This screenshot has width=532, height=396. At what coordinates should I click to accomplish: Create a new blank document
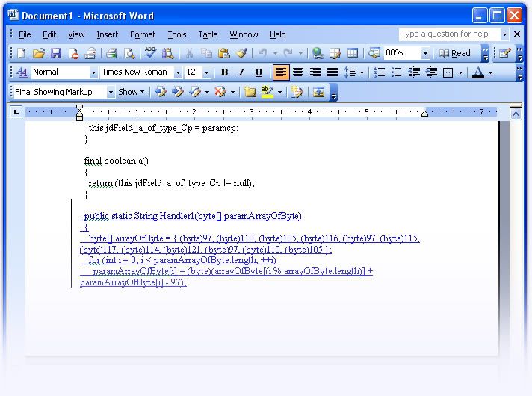(22, 53)
